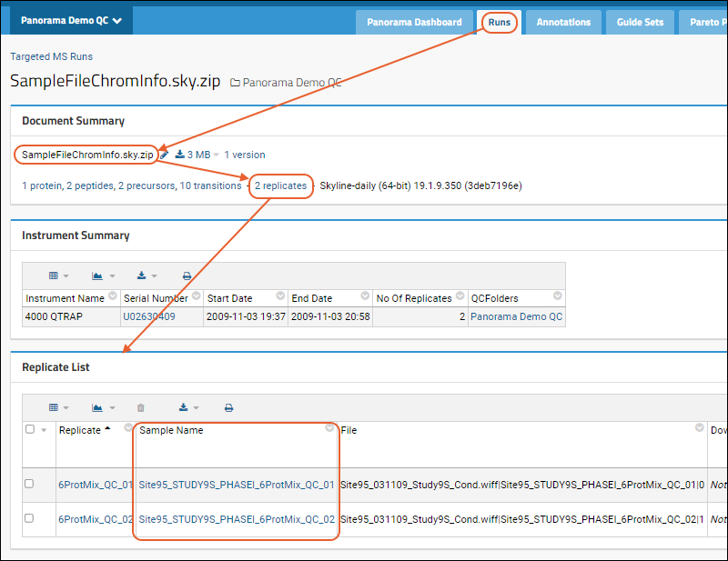
Task: Open the Serial Number column header dropdown
Action: (x=194, y=296)
